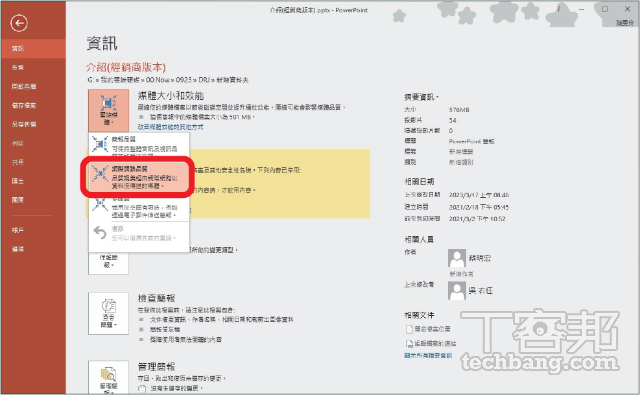Viewport: 640px width, 395px height.
Task: Maximize the PowerPoint window
Action: (605, 9)
